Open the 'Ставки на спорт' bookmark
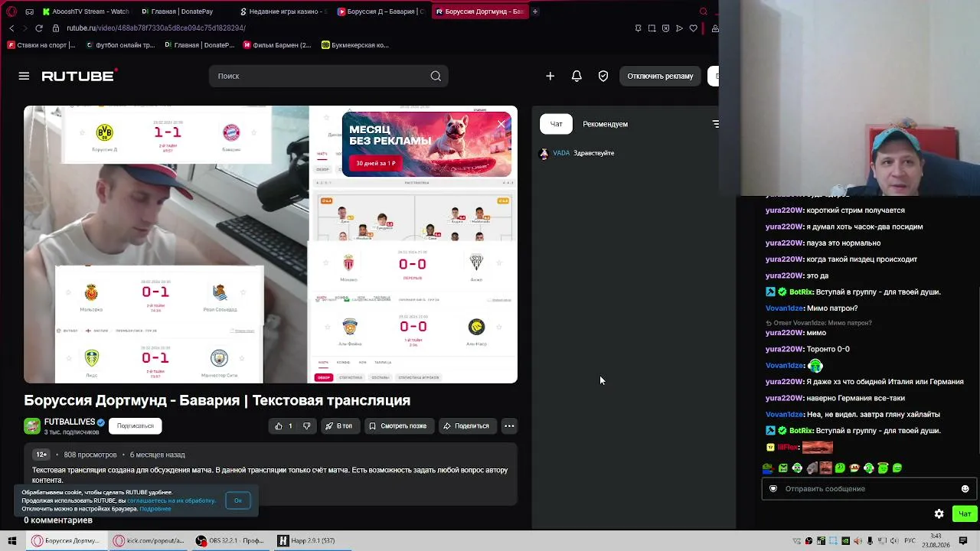This screenshot has width=980, height=551. pos(41,45)
